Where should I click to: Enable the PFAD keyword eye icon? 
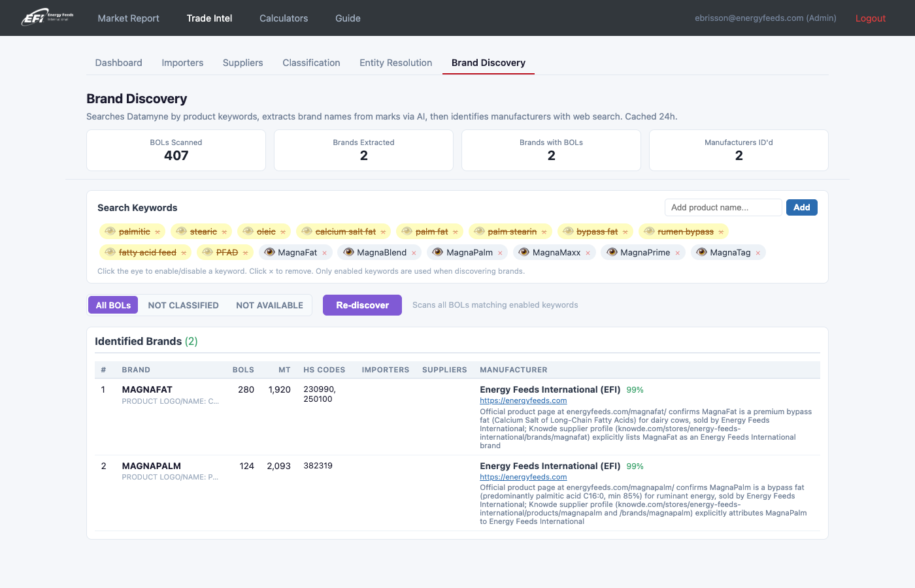207,252
